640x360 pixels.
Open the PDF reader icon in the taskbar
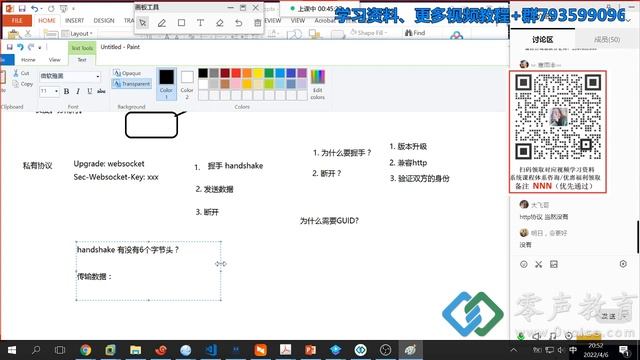pyautogui.click(x=285, y=350)
